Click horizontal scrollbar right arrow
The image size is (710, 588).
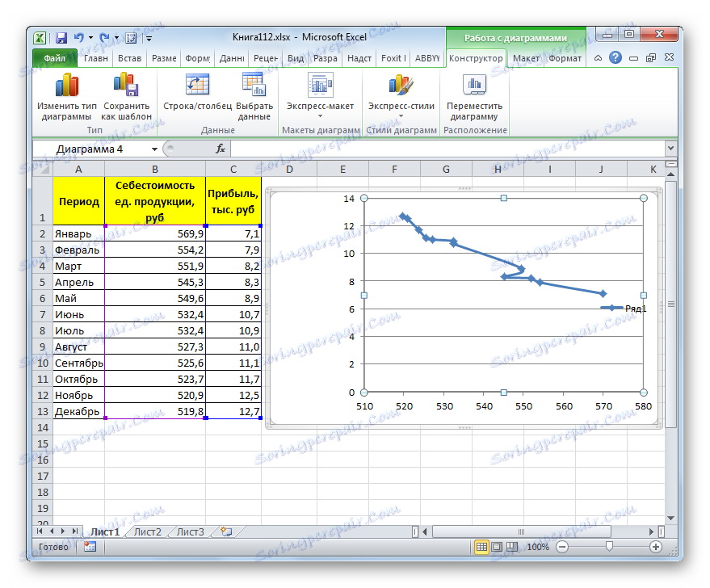click(651, 531)
